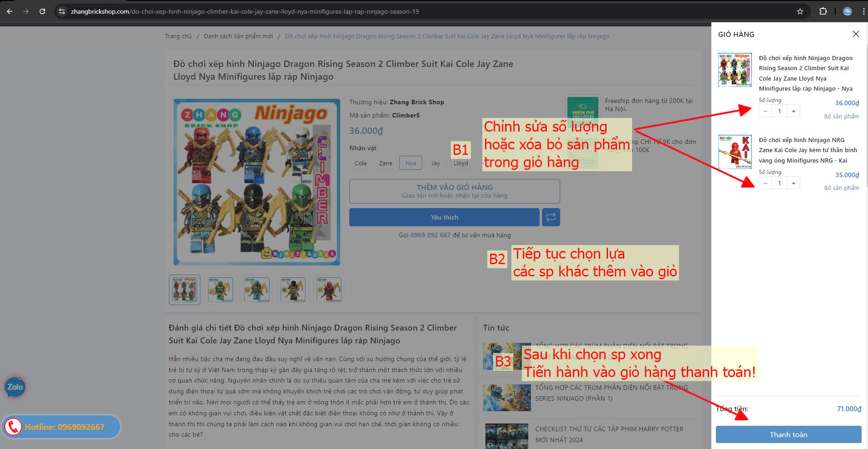Click the Hotline: 0969092667 banner

pyautogui.click(x=61, y=427)
